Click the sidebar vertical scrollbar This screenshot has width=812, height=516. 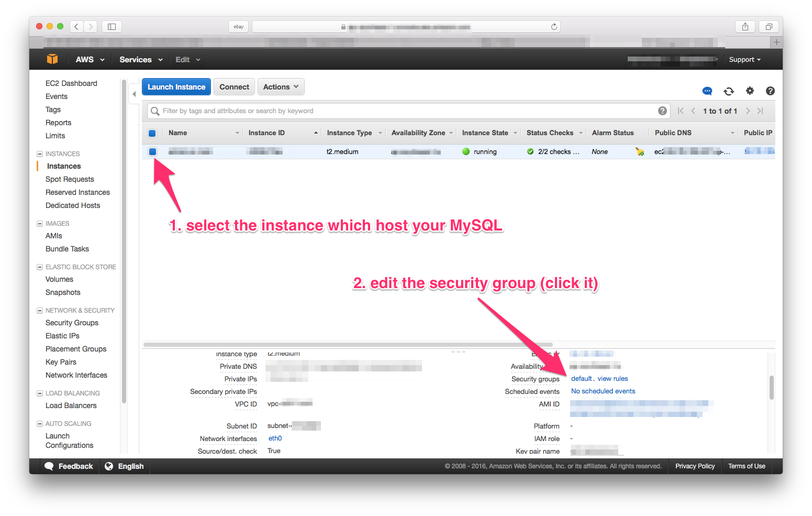[124, 241]
